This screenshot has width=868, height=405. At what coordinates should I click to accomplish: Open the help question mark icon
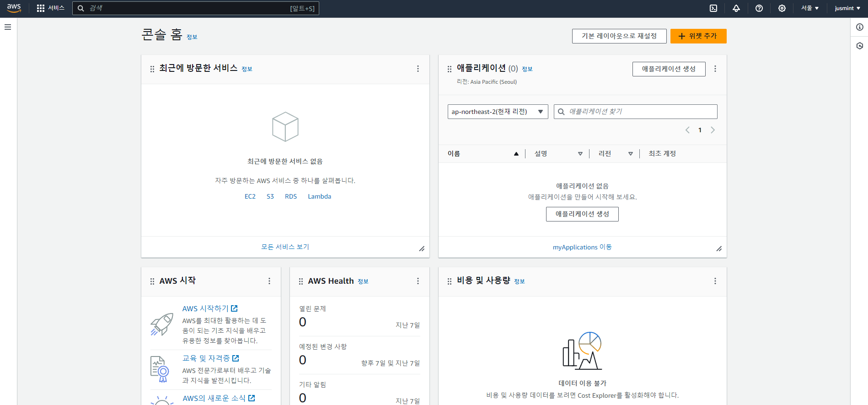(x=759, y=8)
